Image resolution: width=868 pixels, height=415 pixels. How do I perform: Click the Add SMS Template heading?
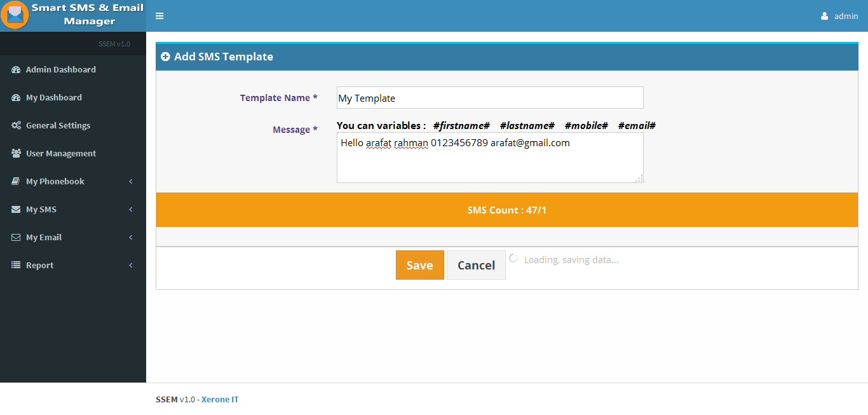pos(224,57)
